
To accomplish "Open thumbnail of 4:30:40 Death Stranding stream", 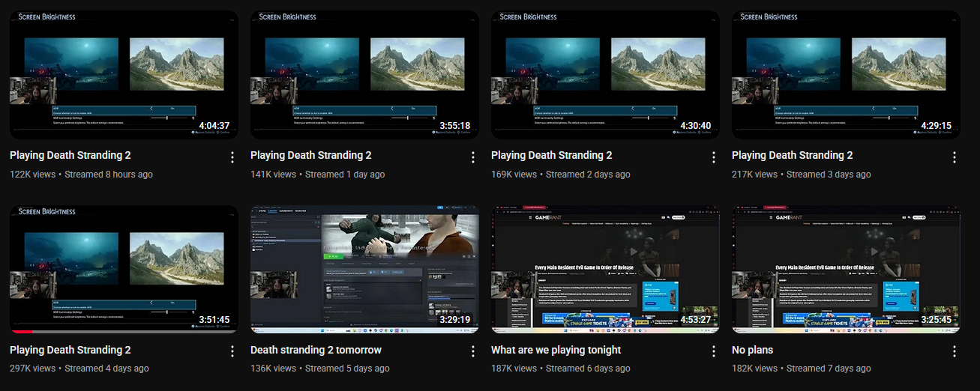I will (x=605, y=75).
